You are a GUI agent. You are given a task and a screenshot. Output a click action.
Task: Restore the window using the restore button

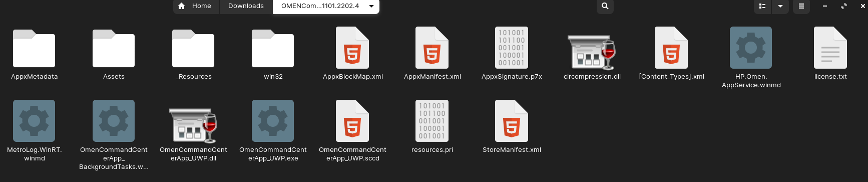click(x=844, y=6)
